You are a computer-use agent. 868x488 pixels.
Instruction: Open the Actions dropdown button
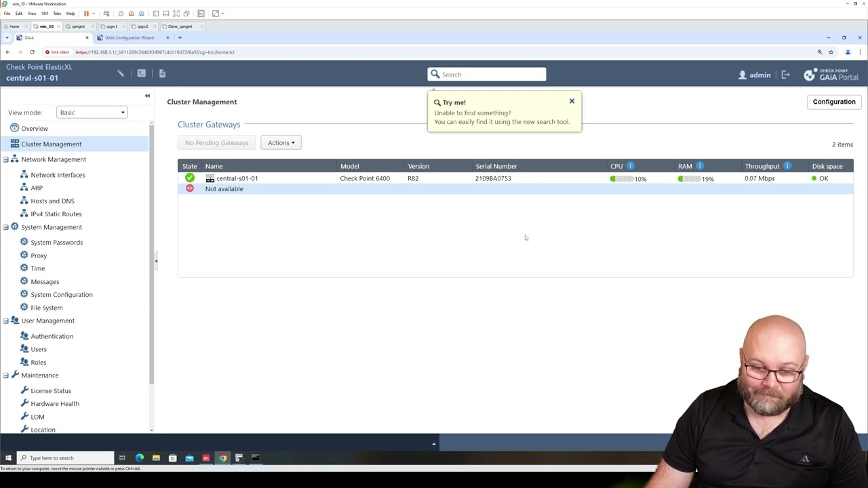point(281,142)
